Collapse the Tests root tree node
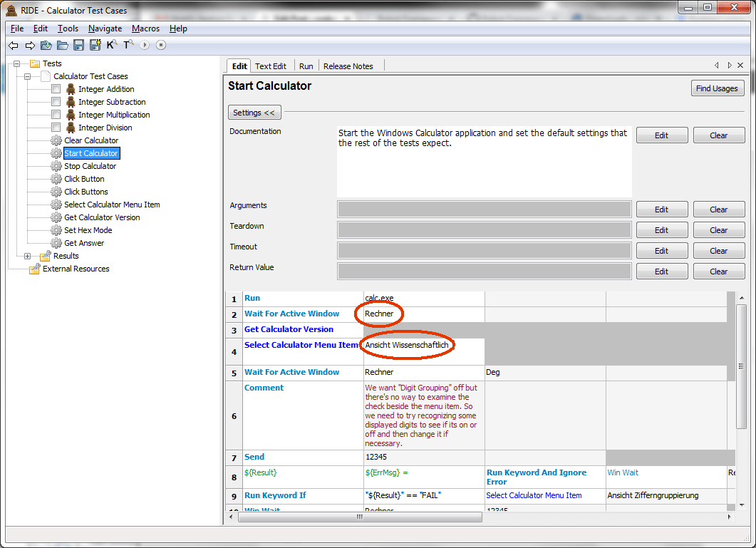The width and height of the screenshot is (756, 548). click(16, 63)
